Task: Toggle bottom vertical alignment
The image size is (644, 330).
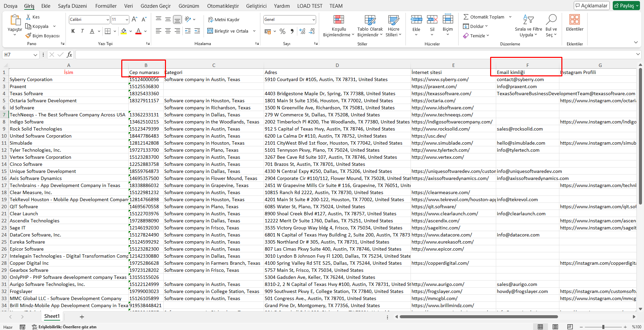Action: pos(177,19)
